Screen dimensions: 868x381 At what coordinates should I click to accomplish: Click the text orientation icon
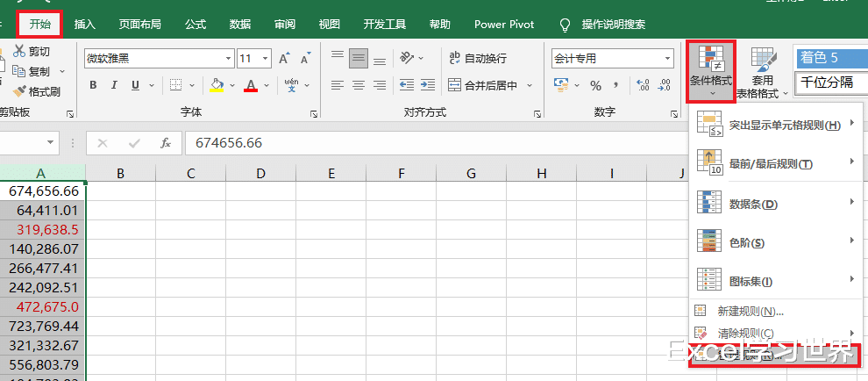[x=408, y=58]
